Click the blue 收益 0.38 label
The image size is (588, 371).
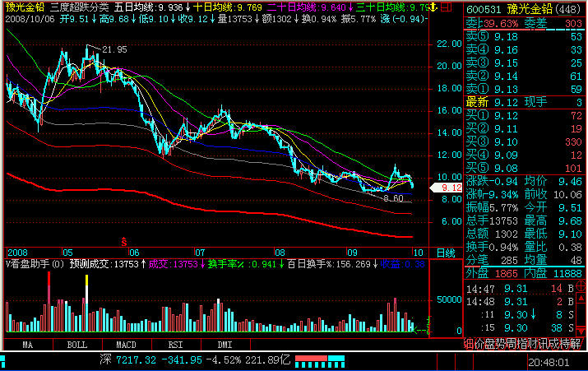pos(402,264)
